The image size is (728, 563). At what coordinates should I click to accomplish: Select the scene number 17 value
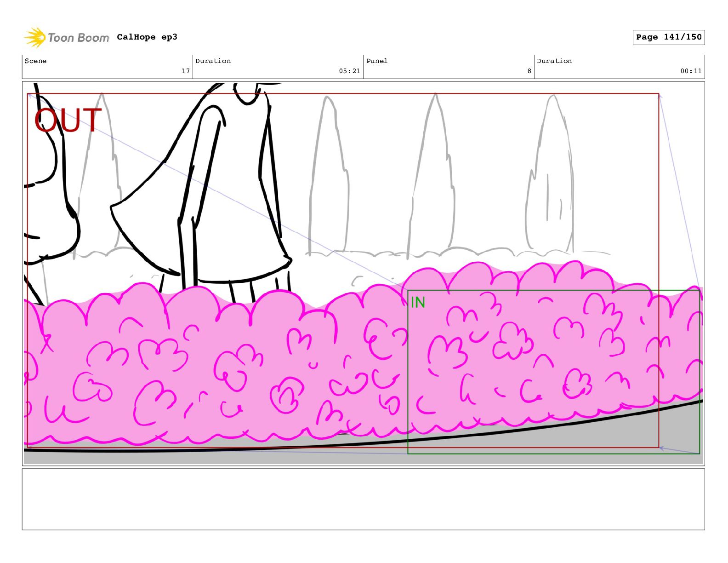[x=185, y=71]
